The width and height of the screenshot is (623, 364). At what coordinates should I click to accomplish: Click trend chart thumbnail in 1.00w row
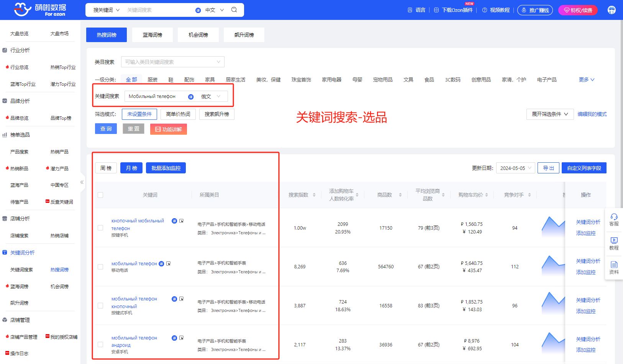point(553,227)
